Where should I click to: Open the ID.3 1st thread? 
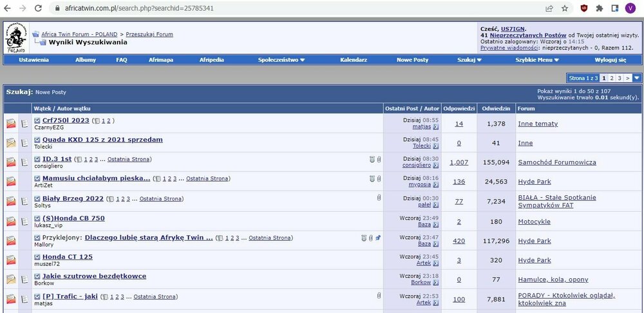tap(57, 159)
